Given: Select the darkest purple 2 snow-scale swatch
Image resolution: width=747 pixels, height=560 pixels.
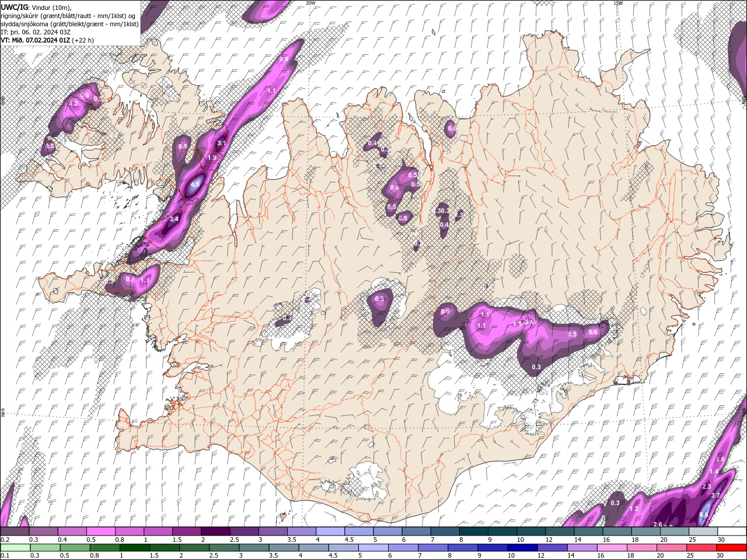Looking at the screenshot, I should tap(215, 531).
